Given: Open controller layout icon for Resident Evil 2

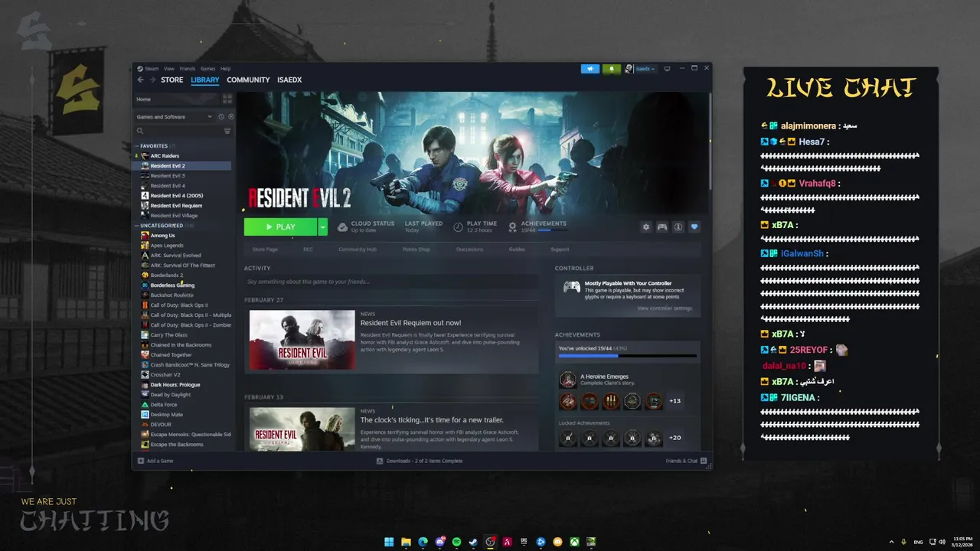Looking at the screenshot, I should [x=662, y=227].
